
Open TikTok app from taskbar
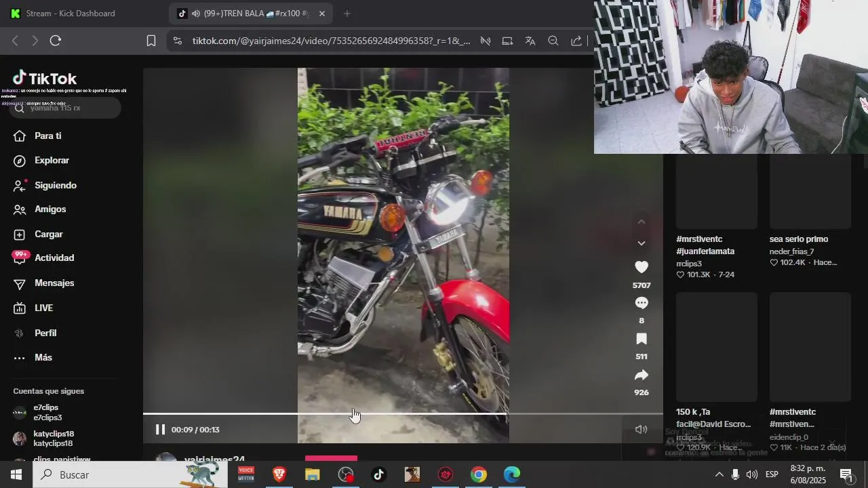378,474
